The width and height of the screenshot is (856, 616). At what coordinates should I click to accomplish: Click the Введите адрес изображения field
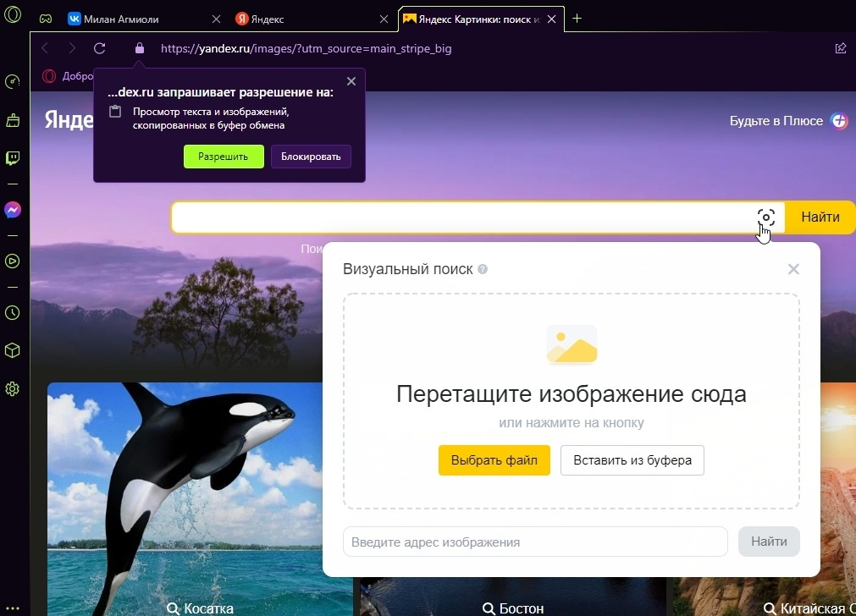coord(535,542)
